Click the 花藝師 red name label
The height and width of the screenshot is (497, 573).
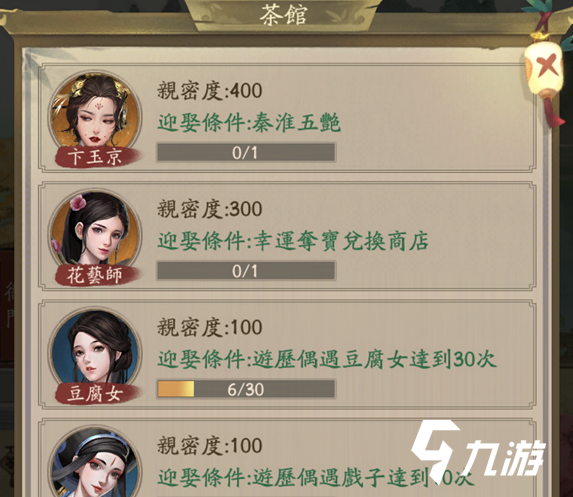point(96,276)
